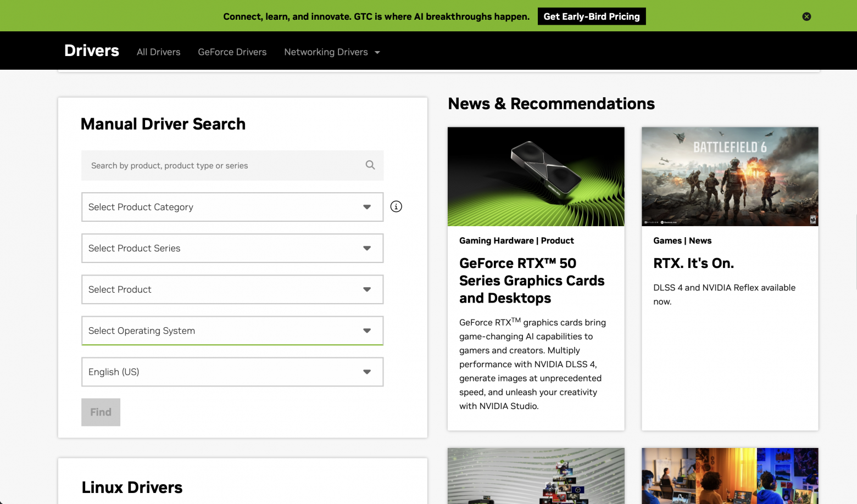Go to All Drivers tab

coord(158,52)
